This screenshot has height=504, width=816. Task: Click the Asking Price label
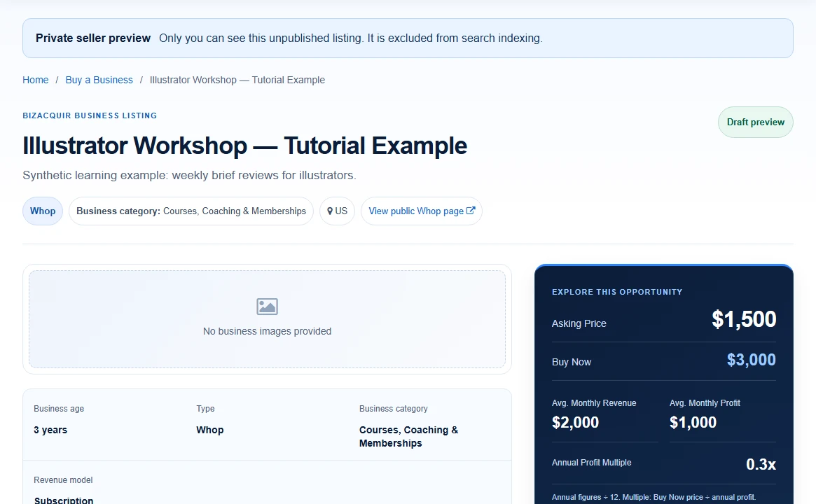tap(579, 323)
